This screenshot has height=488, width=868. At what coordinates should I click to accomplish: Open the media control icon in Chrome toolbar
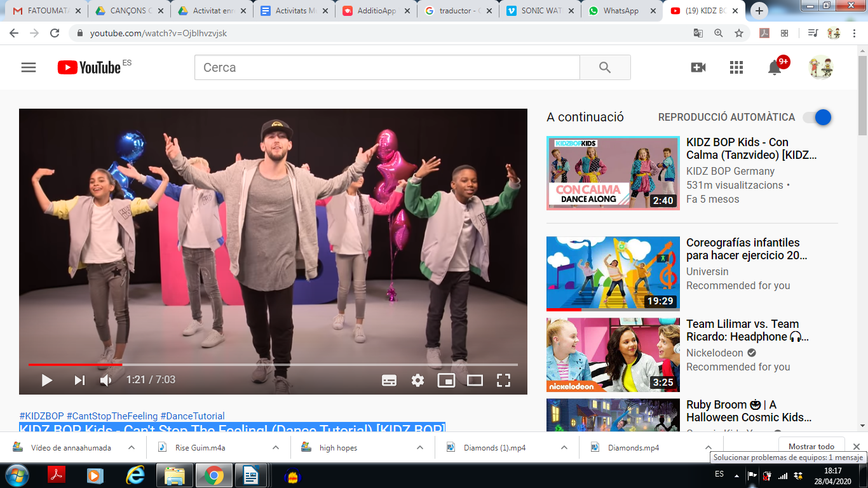click(x=812, y=33)
